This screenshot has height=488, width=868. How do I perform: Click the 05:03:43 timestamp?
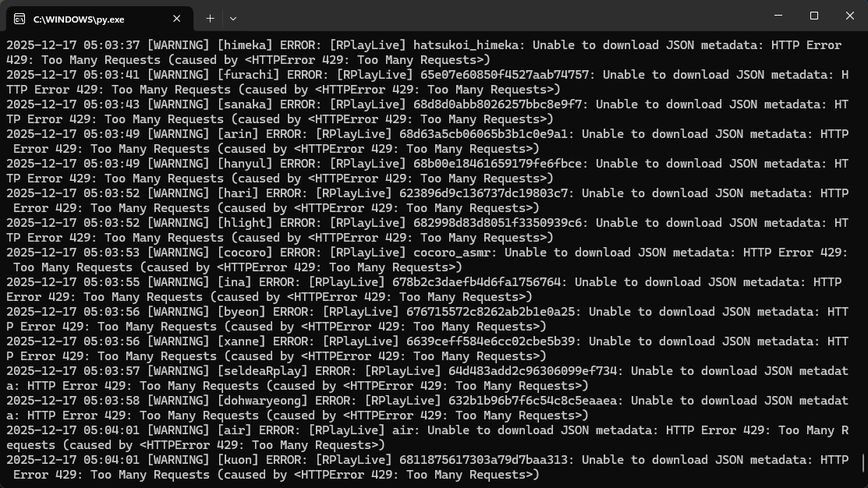[112, 104]
